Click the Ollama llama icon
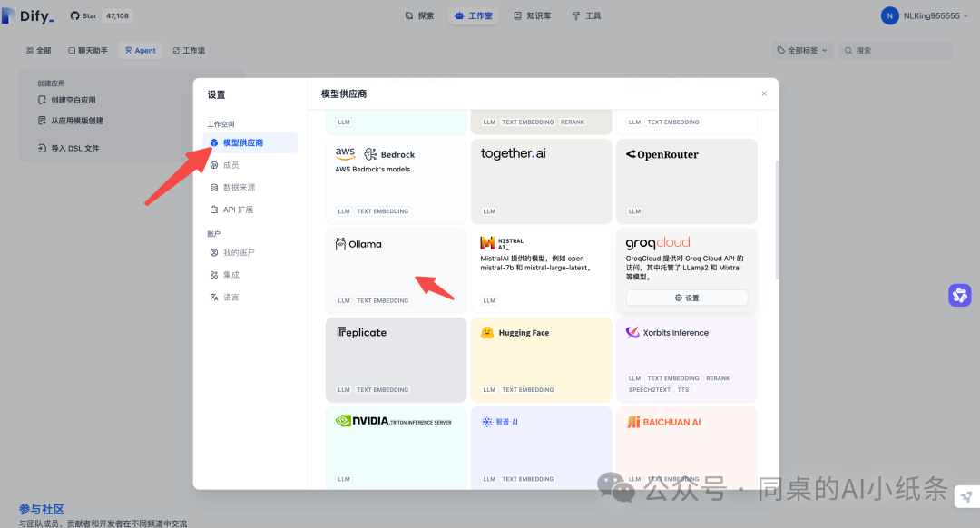980x528 pixels. click(340, 244)
